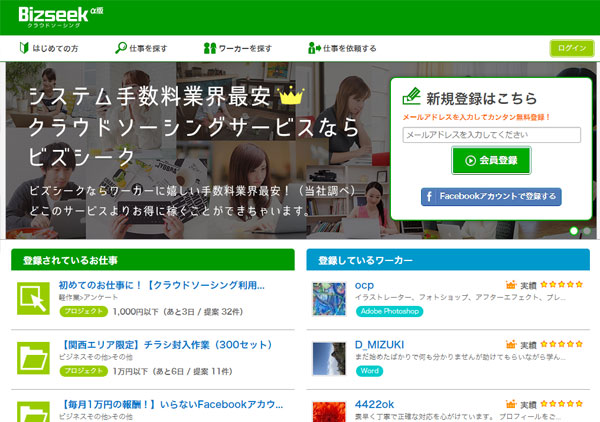Click ocp's description イラストレーター、フォトショップ
Image resolution: width=600 pixels, height=422 pixels.
(x=460, y=297)
